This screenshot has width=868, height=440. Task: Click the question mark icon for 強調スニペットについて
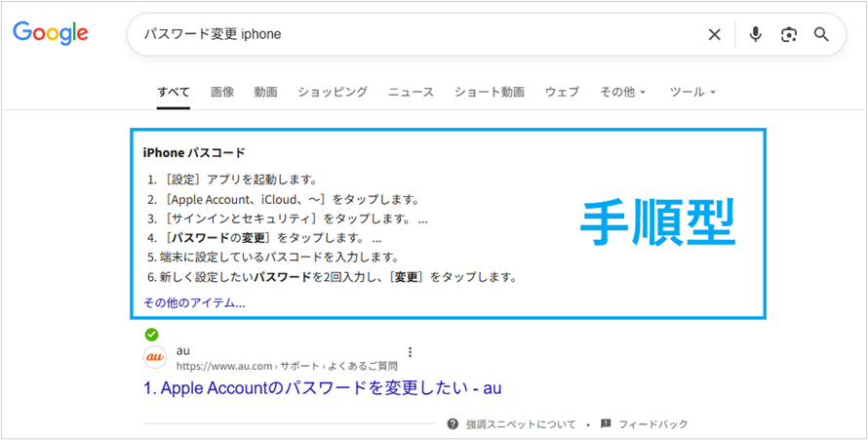453,424
